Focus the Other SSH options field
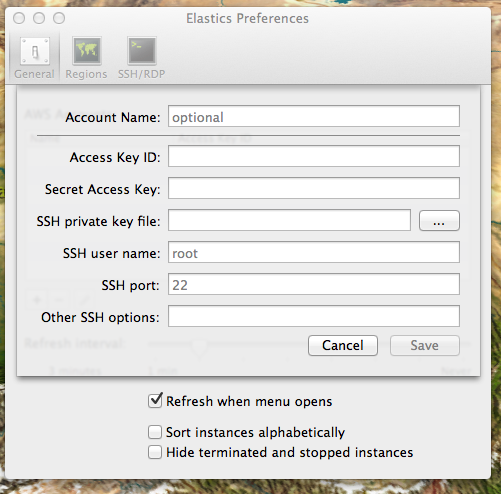The width and height of the screenshot is (501, 494). [x=314, y=316]
